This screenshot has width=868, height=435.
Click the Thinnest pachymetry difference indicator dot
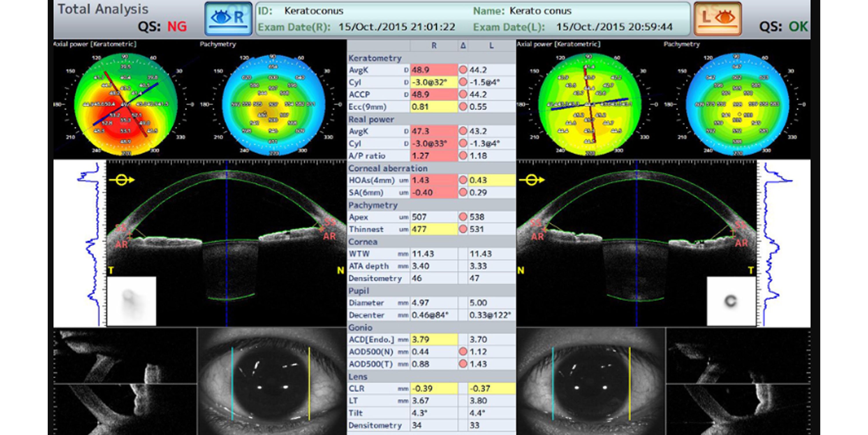point(463,229)
